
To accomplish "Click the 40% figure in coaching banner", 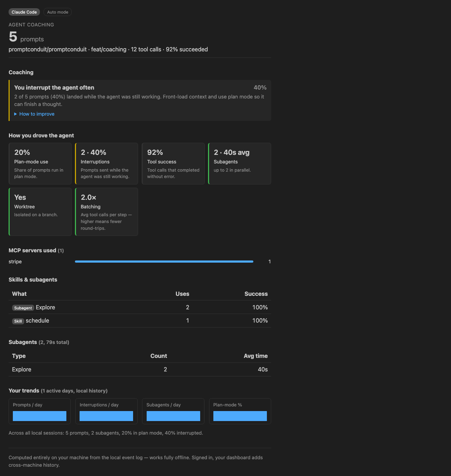I will coord(260,87).
